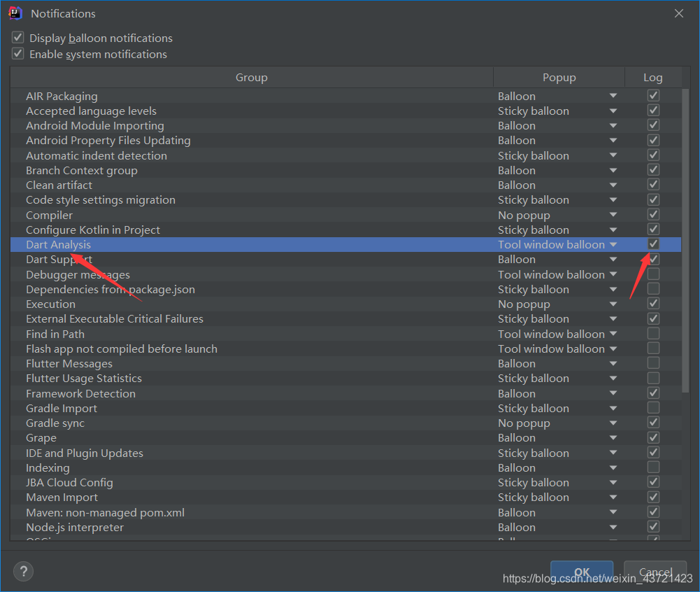Select the Dart Analysis row
This screenshot has width=700, height=592.
point(345,244)
